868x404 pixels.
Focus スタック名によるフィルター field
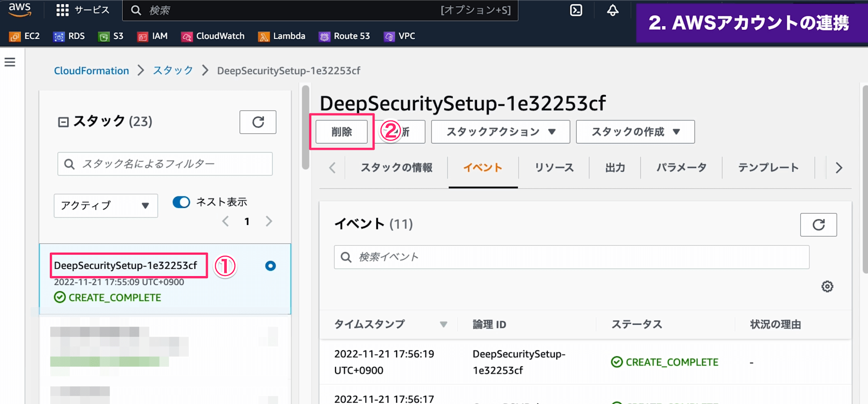point(165,164)
